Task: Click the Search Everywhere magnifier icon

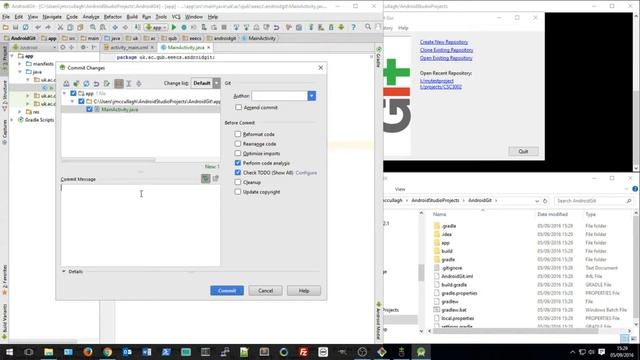Action: point(368,27)
